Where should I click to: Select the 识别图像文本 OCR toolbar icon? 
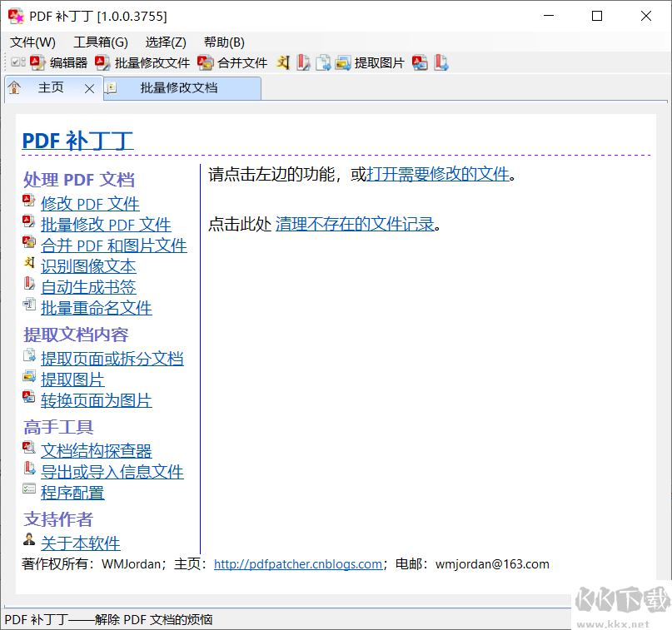pos(282,62)
